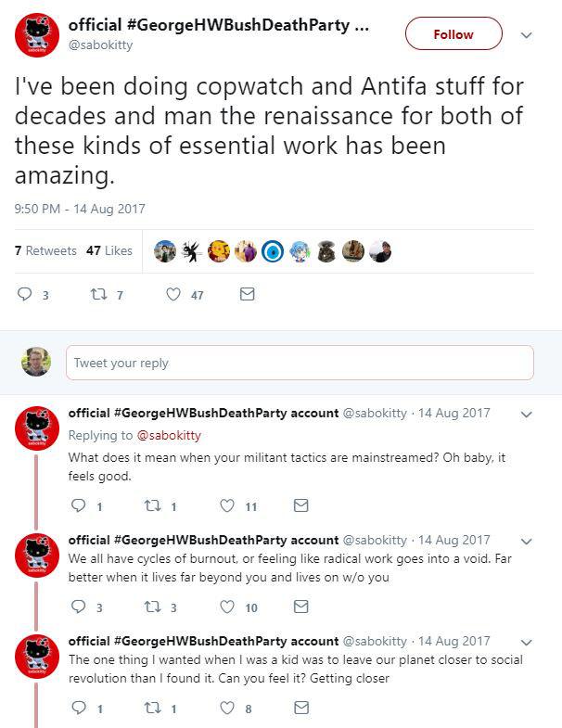The height and width of the screenshot is (728, 562).
Task: Share the militant tactics reply via envelope icon
Action: (300, 506)
